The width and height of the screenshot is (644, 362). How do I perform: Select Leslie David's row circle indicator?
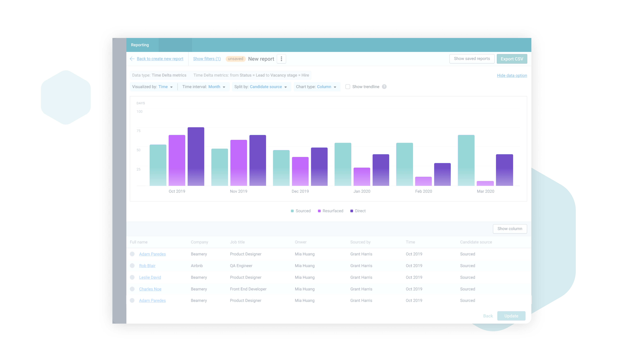[x=132, y=277]
